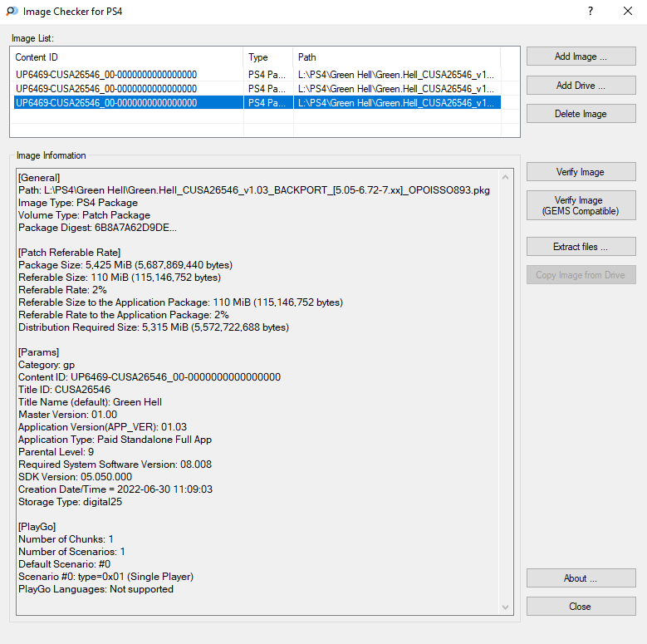
Task: Click the Number of Scenarios: 1 line
Action: [x=71, y=552]
